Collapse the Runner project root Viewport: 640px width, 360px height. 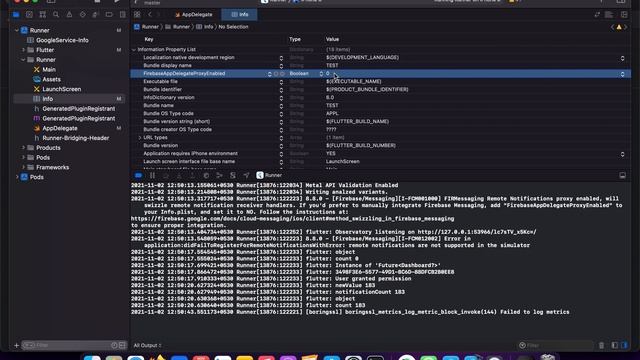[x=17, y=30]
